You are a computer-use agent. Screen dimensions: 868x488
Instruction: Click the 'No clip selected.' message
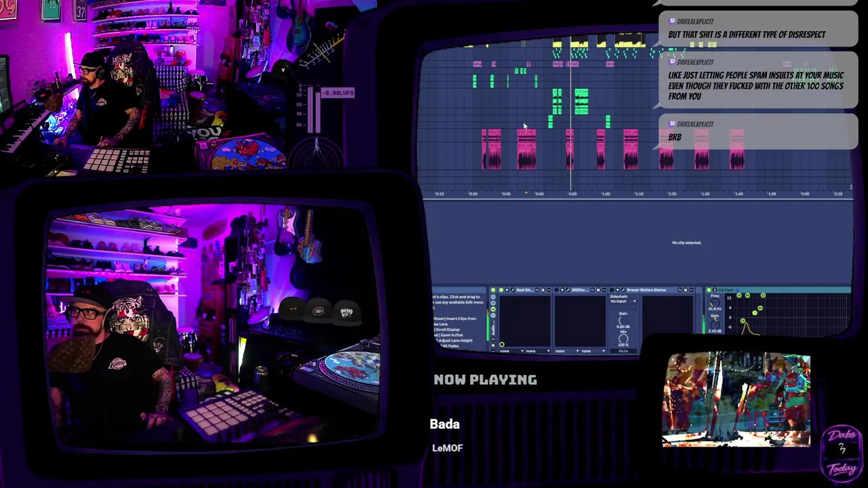click(x=686, y=243)
